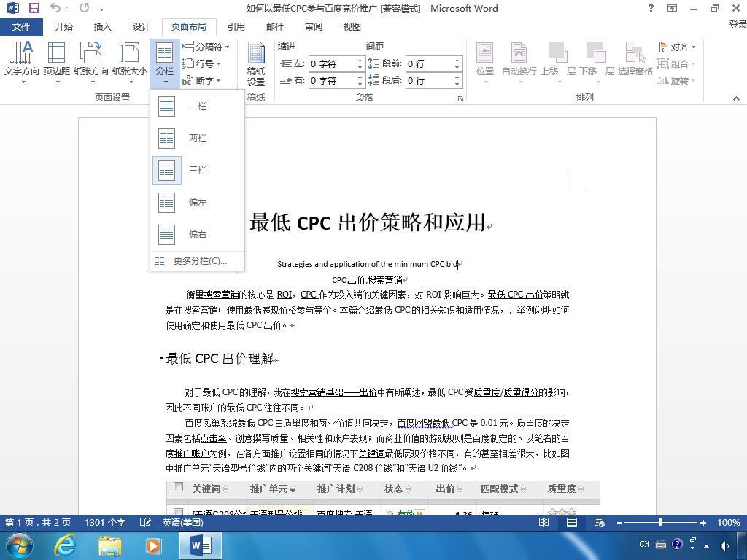
Task: Click the Position (位置) icon
Action: pos(485,63)
